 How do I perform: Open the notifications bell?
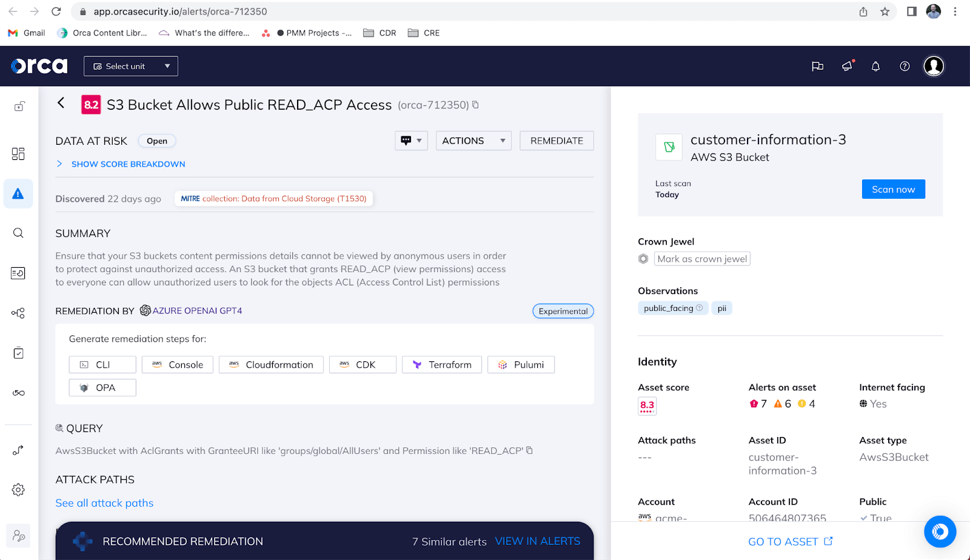[875, 66]
